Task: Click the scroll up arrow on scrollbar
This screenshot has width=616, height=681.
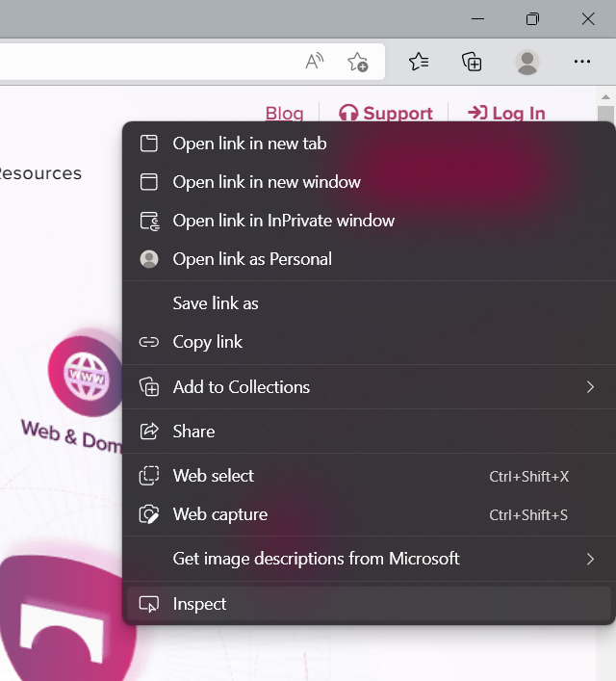Action: click(605, 97)
